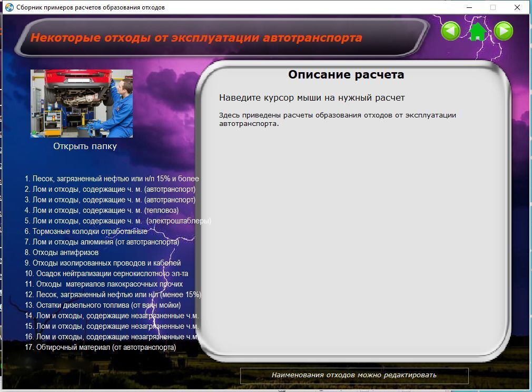Open item 8 Отходы антифризов
The image size is (532, 392).
coord(62,252)
